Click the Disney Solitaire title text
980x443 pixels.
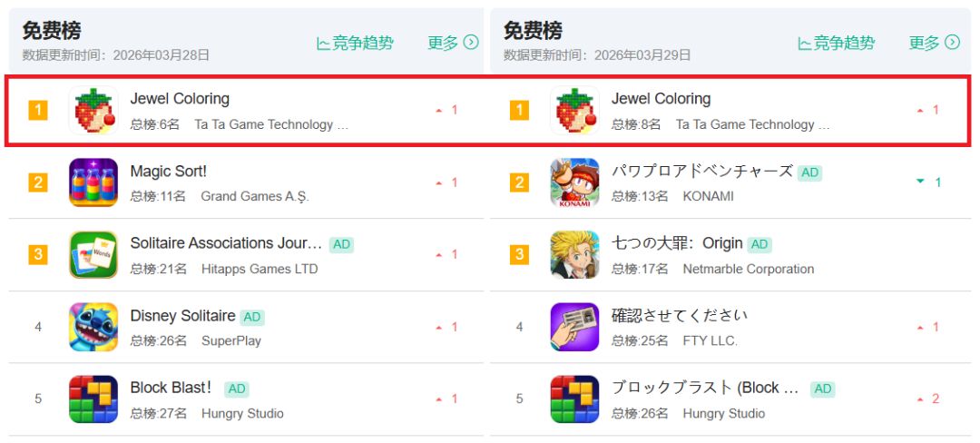(x=182, y=316)
